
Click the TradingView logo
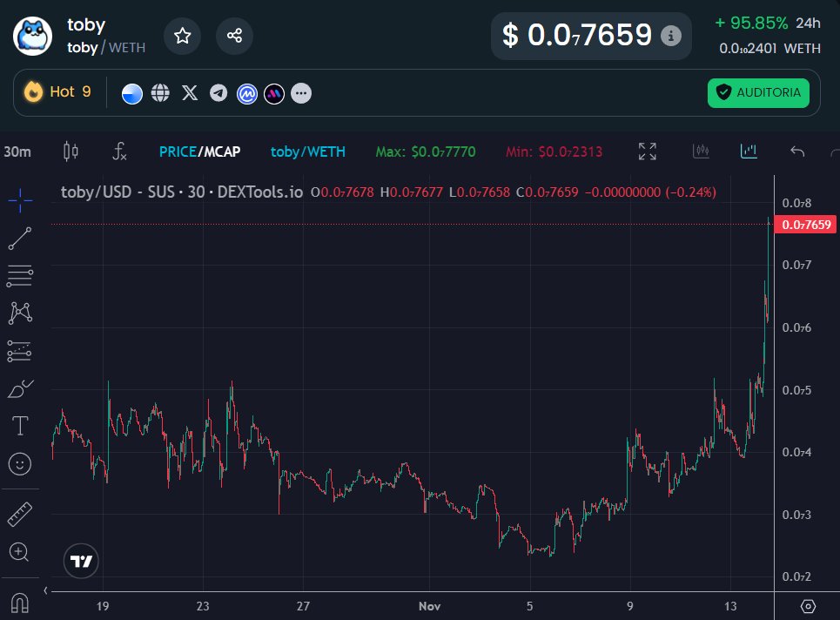click(x=81, y=561)
